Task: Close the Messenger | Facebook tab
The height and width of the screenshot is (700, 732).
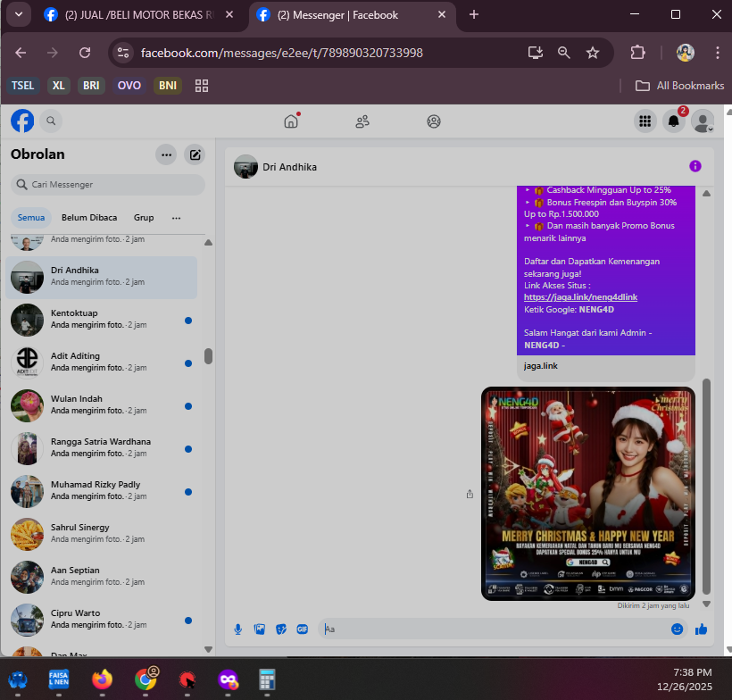Action: coord(442,14)
